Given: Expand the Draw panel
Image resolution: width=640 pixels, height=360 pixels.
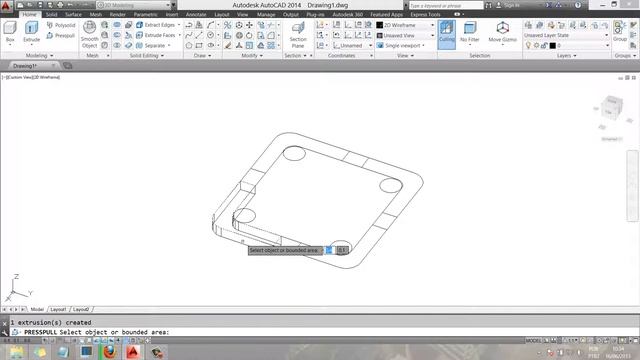Looking at the screenshot, I should click(202, 55).
